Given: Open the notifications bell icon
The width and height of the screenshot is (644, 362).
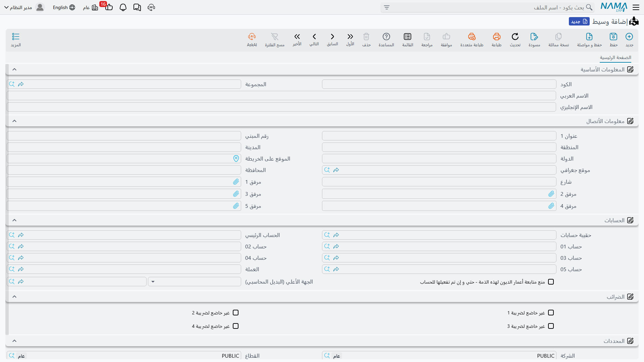Looking at the screenshot, I should [x=123, y=7].
